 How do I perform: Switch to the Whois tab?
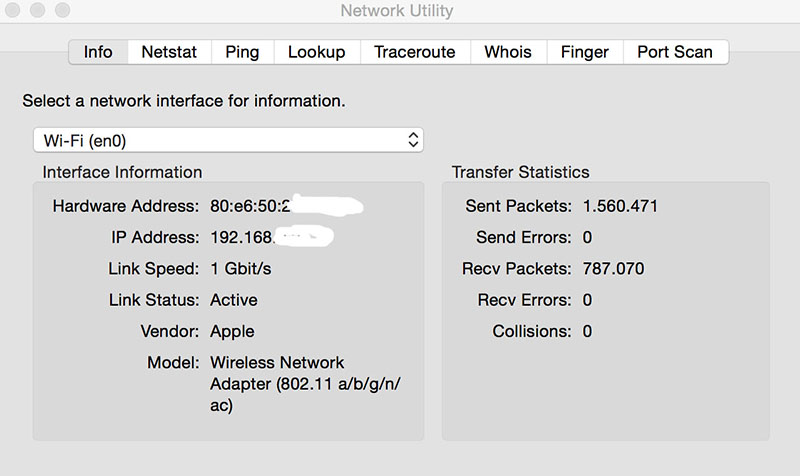(508, 52)
